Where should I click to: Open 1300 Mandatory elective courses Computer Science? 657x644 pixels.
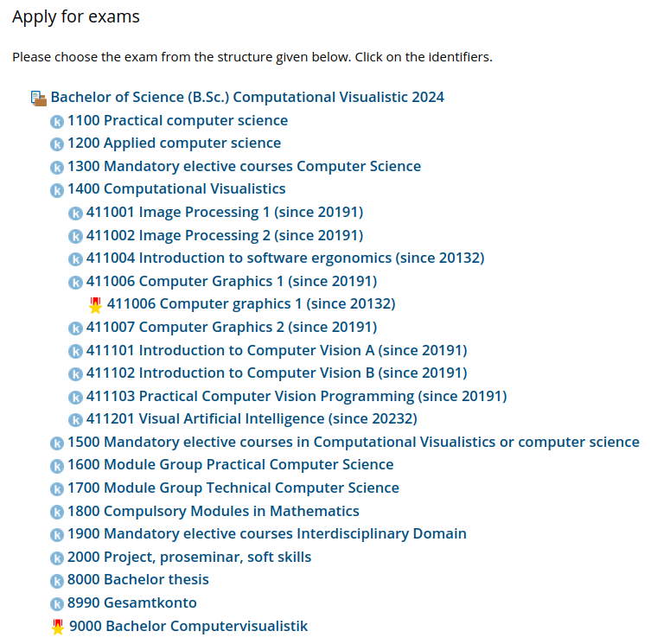click(244, 166)
